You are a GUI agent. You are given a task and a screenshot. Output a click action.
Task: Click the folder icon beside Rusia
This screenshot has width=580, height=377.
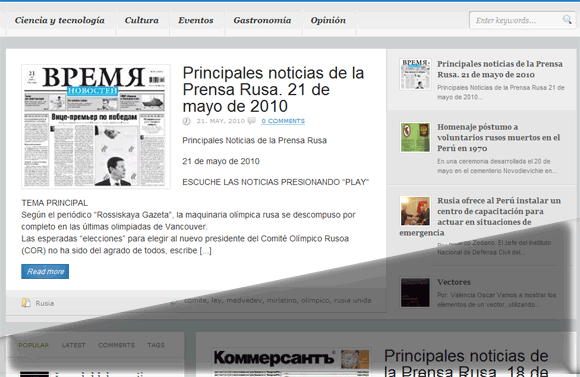(26, 303)
